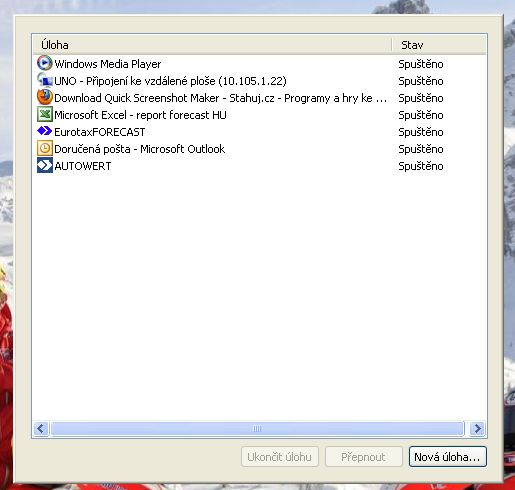Image resolution: width=515 pixels, height=490 pixels.
Task: Select the Windows Media Player task name
Action: [108, 64]
